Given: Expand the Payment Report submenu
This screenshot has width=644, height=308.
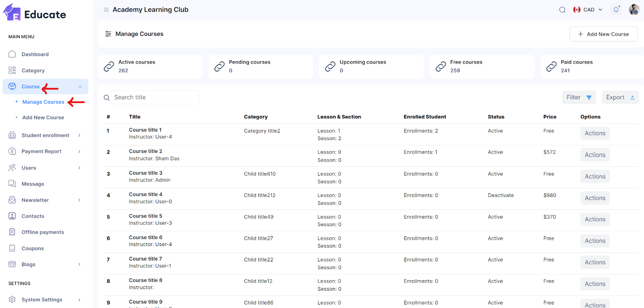Looking at the screenshot, I should [x=79, y=152].
